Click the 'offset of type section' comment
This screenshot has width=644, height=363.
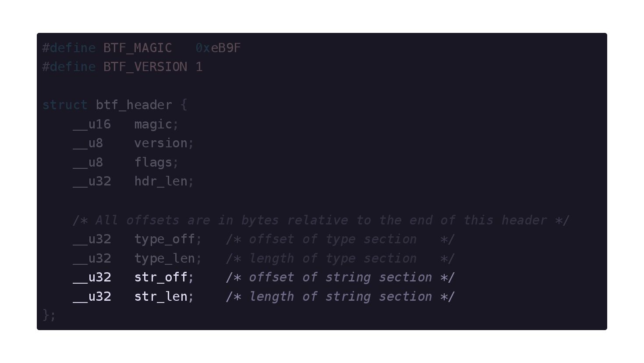[x=340, y=239]
